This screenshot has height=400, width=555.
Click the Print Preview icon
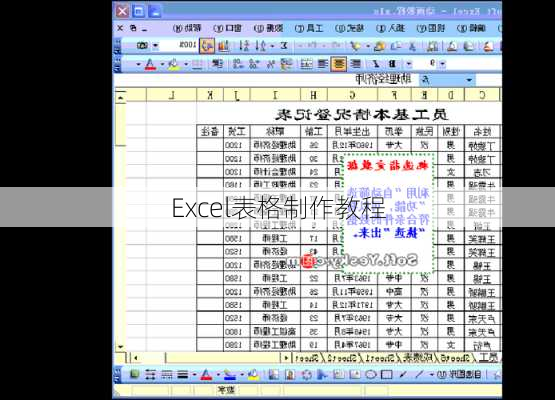click(452, 46)
